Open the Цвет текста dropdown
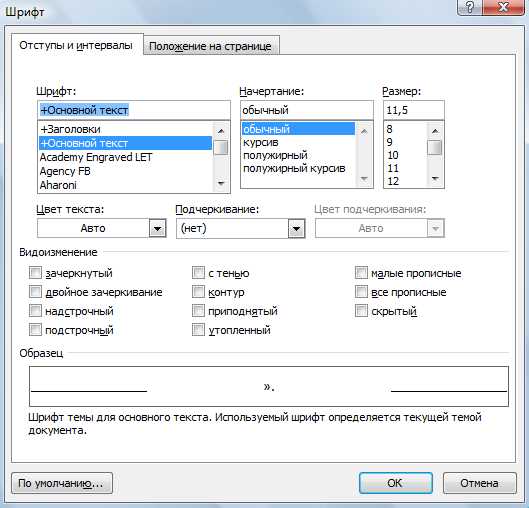The image size is (529, 508). coord(157,229)
